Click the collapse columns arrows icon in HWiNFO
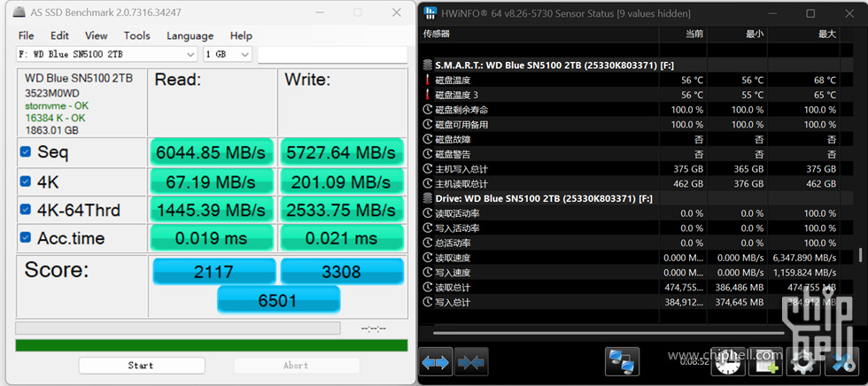868x386 pixels. 469,361
